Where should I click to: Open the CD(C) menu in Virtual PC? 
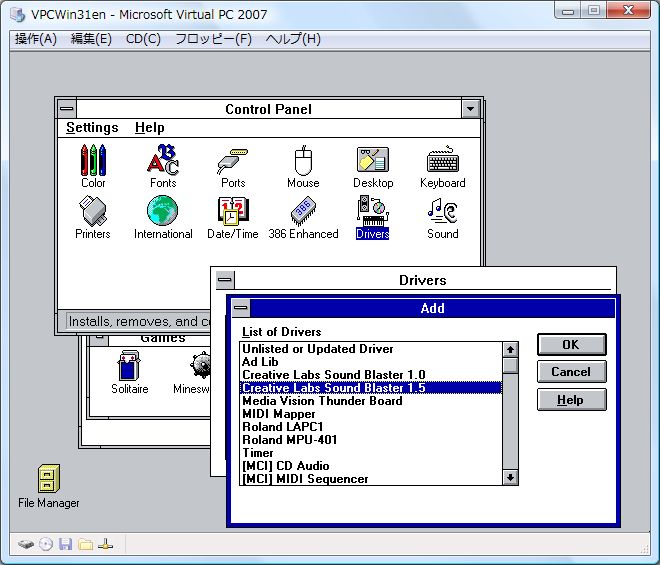(x=143, y=39)
